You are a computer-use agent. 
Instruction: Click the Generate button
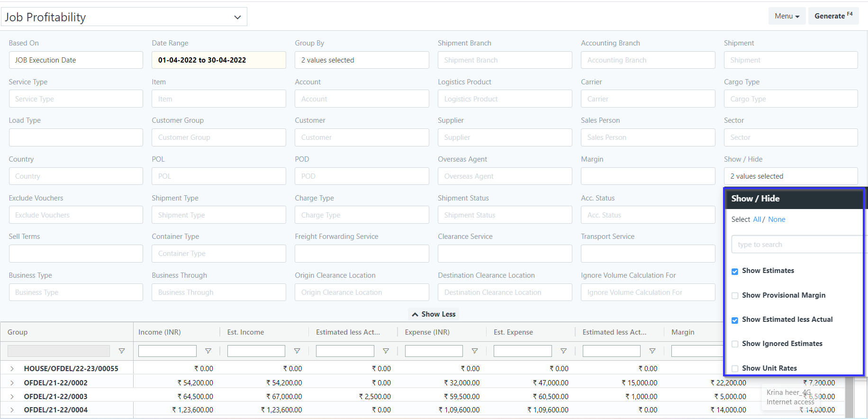point(833,16)
